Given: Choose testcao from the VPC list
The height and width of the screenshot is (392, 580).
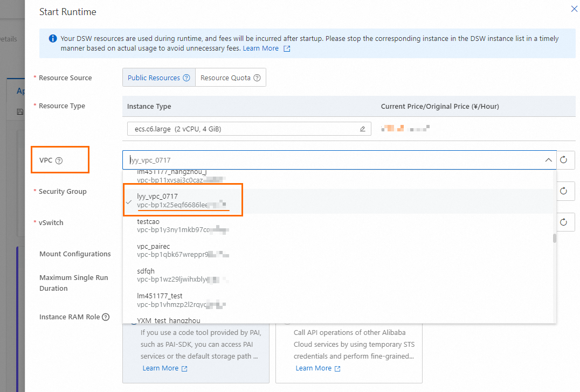Looking at the screenshot, I should pyautogui.click(x=148, y=221).
